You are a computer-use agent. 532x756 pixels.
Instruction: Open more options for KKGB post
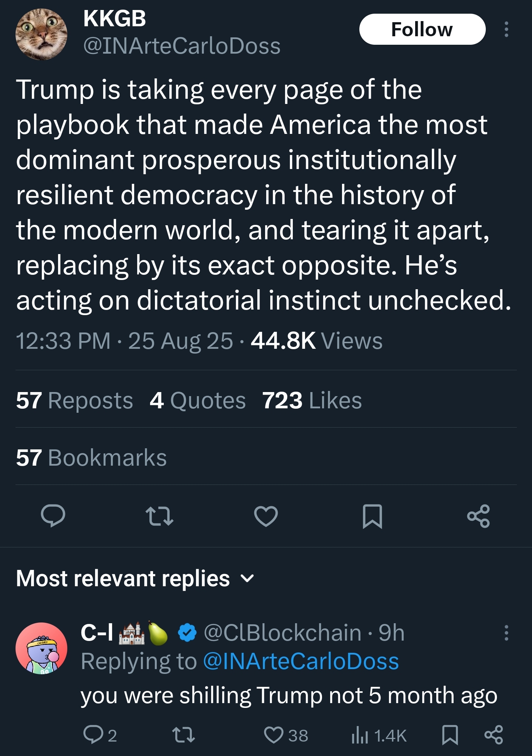tap(506, 29)
